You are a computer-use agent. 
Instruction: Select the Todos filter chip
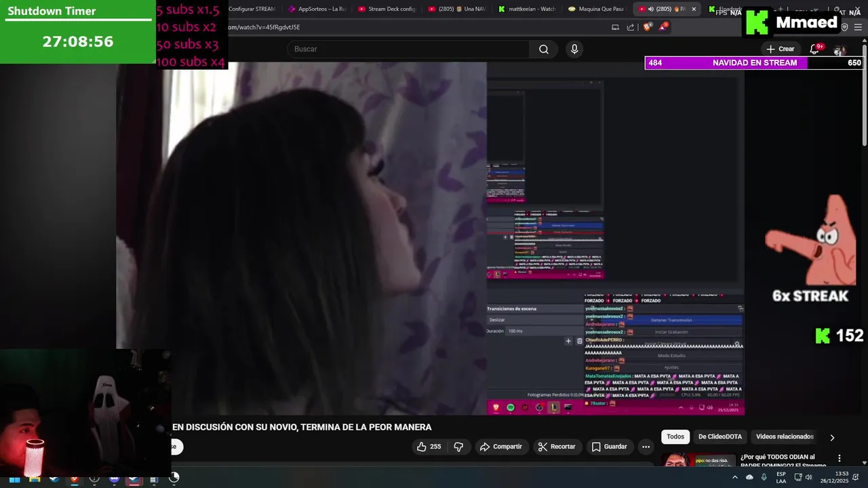(675, 436)
